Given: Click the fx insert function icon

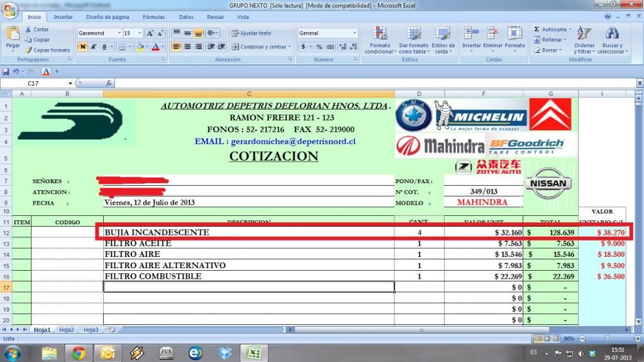Looking at the screenshot, I should pyautogui.click(x=109, y=83).
